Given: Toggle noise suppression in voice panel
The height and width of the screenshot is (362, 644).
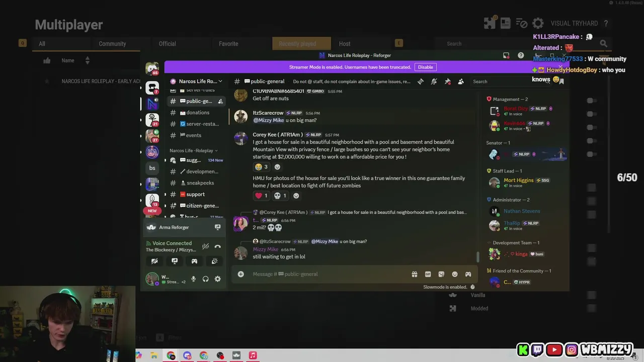Looking at the screenshot, I should point(205,246).
